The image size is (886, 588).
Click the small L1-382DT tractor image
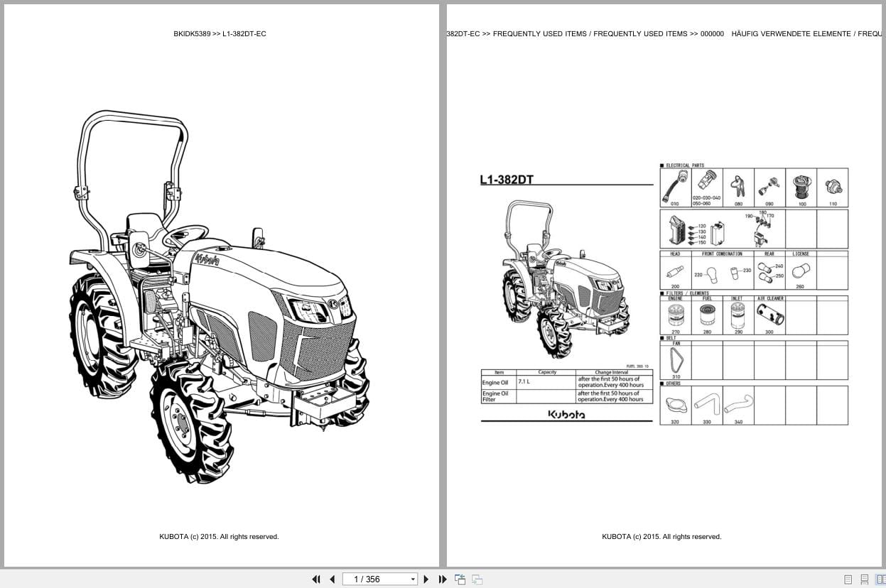click(x=566, y=278)
